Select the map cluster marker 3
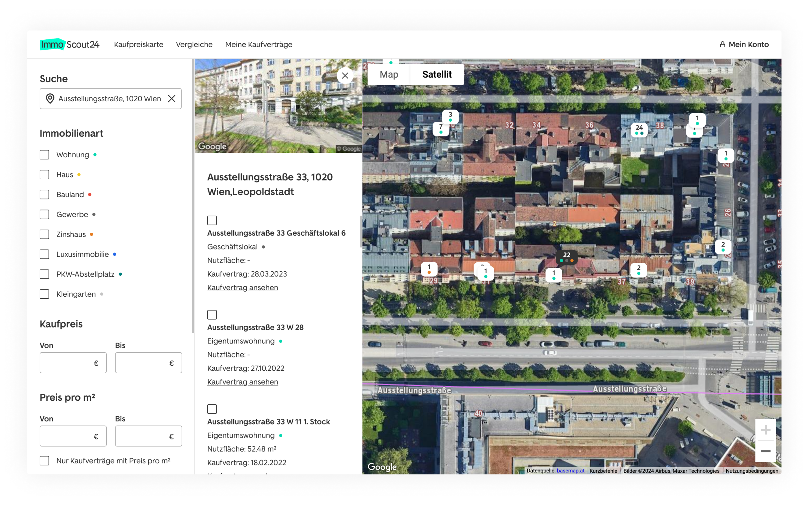The height and width of the screenshot is (505, 812). (450, 116)
